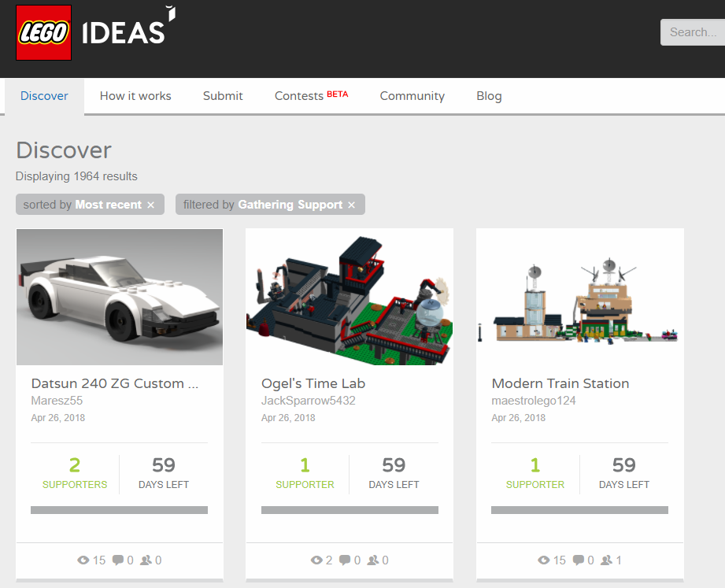Click the Ogel's Time Lab thumbnail image
Image resolution: width=725 pixels, height=588 pixels.
tap(350, 298)
